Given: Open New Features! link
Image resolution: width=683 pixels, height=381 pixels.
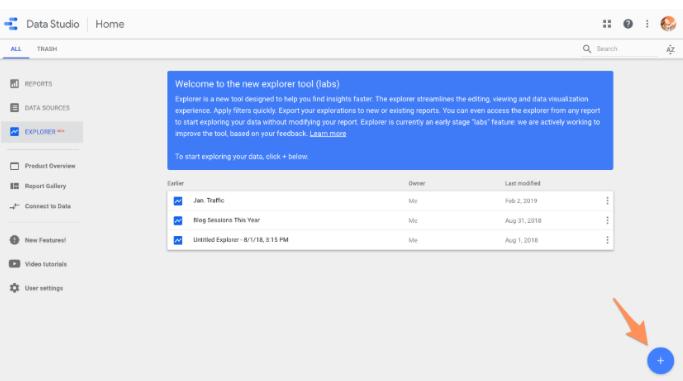Looking at the screenshot, I should tap(45, 240).
